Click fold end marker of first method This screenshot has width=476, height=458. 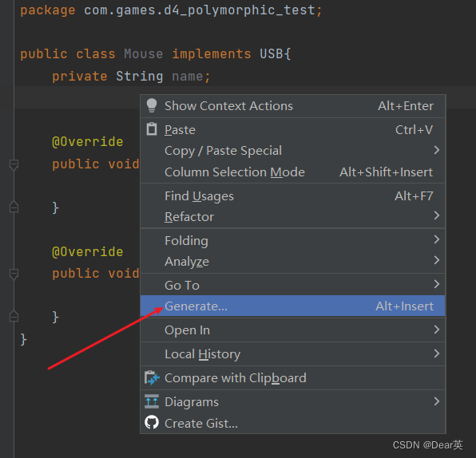[x=14, y=207]
